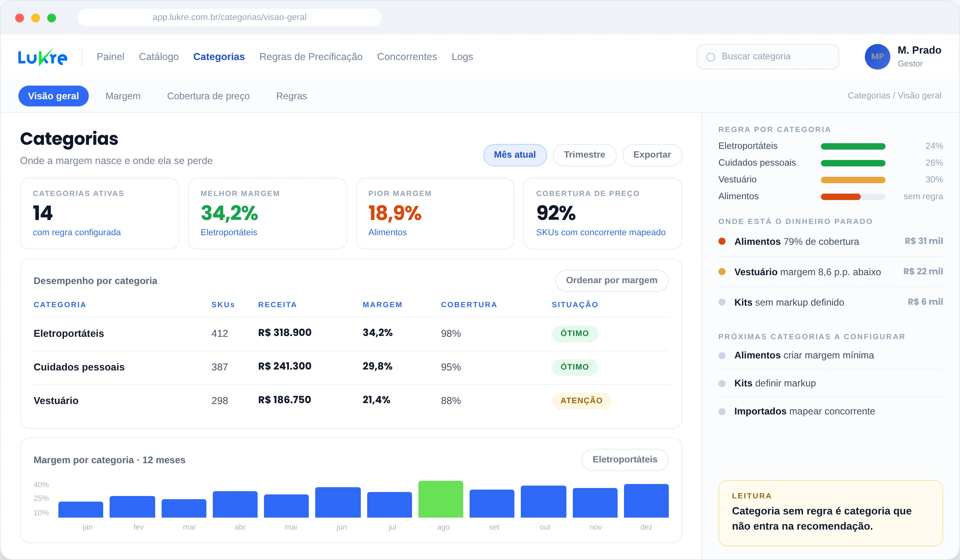This screenshot has width=960, height=560.
Task: Click the com regra configurada link
Action: pyautogui.click(x=77, y=232)
